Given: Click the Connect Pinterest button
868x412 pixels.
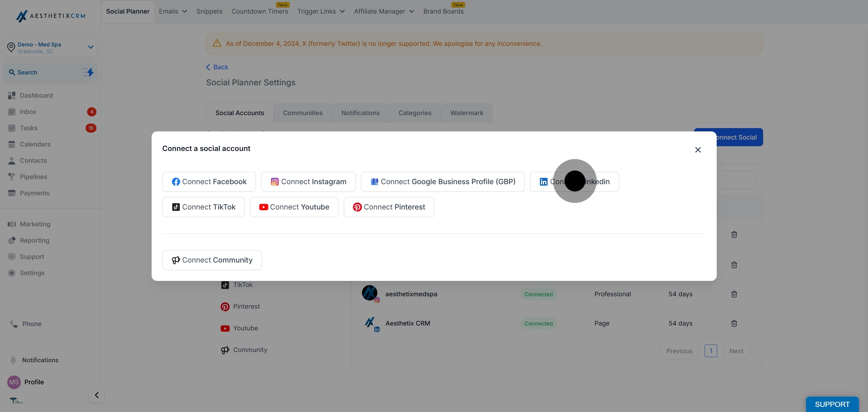Looking at the screenshot, I should [x=389, y=207].
